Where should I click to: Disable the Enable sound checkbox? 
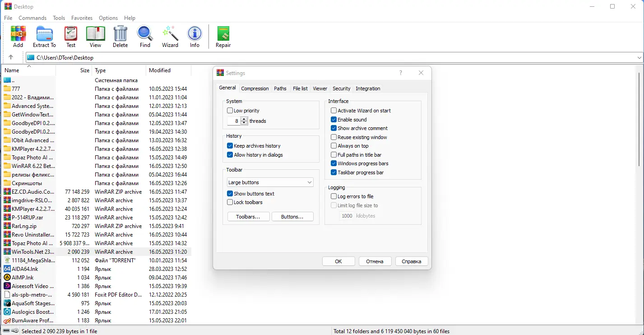tap(334, 120)
